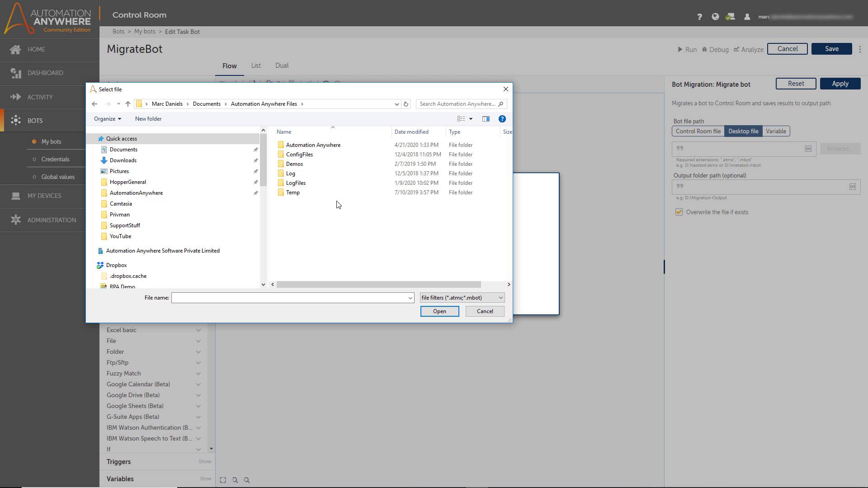Open the Demos folder icon
This screenshot has width=868, height=488.
coord(281,164)
